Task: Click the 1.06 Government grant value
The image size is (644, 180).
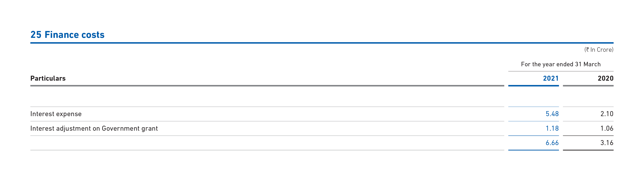Action: (607, 128)
